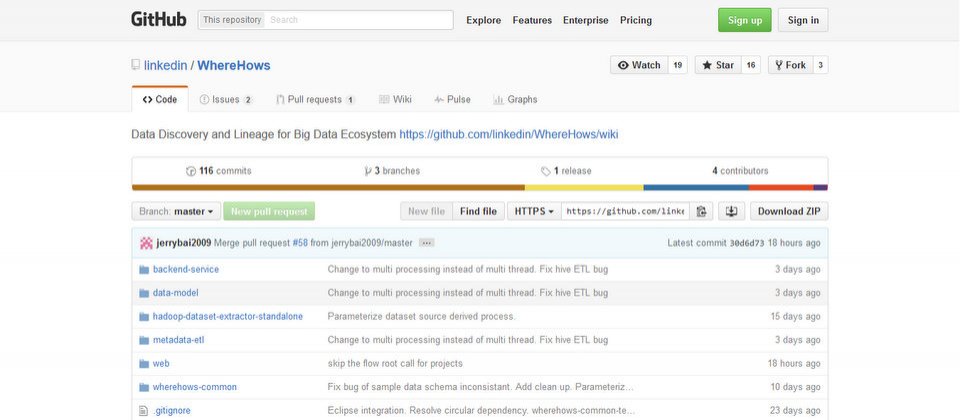Star the WhereHows repository

pos(718,65)
